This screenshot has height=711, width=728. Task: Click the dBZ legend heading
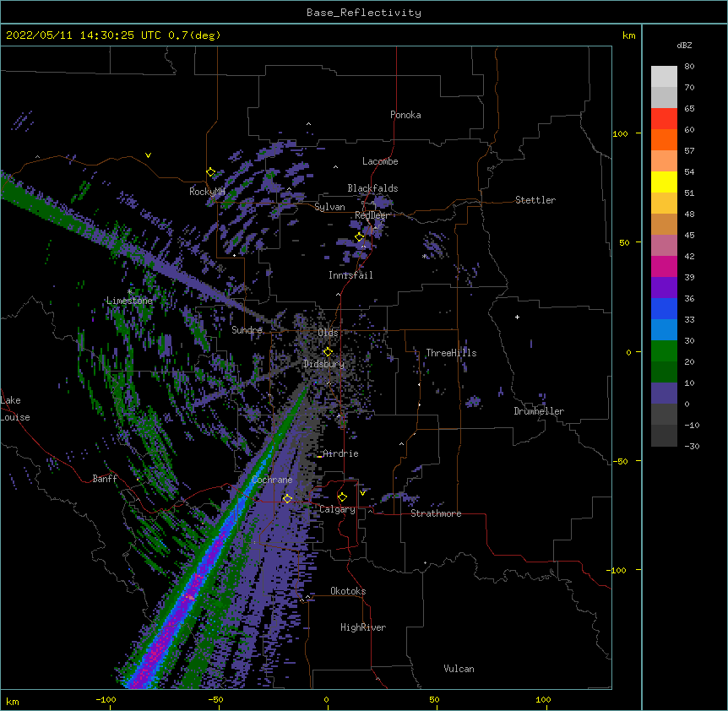[684, 45]
